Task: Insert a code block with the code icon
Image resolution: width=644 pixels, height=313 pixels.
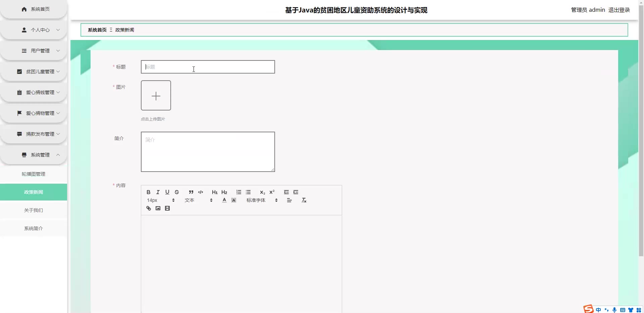Action: pyautogui.click(x=201, y=192)
